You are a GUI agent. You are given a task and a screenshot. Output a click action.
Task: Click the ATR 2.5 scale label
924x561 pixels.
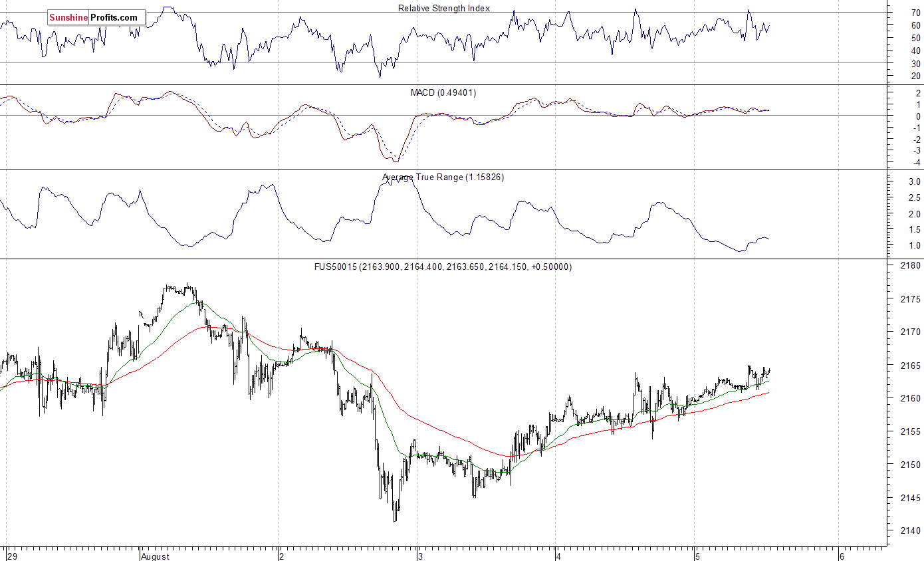coord(915,198)
